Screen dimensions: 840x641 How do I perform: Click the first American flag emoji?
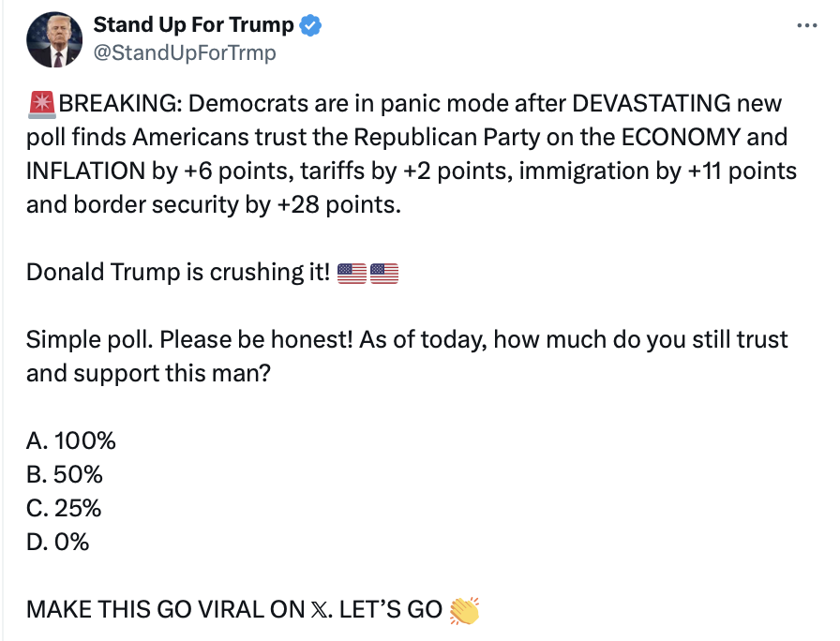coord(351,273)
